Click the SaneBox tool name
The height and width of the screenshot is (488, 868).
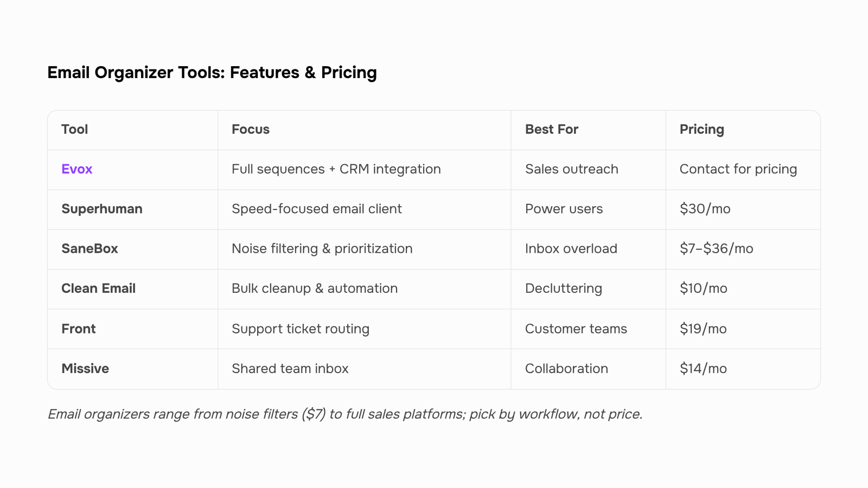click(x=90, y=248)
